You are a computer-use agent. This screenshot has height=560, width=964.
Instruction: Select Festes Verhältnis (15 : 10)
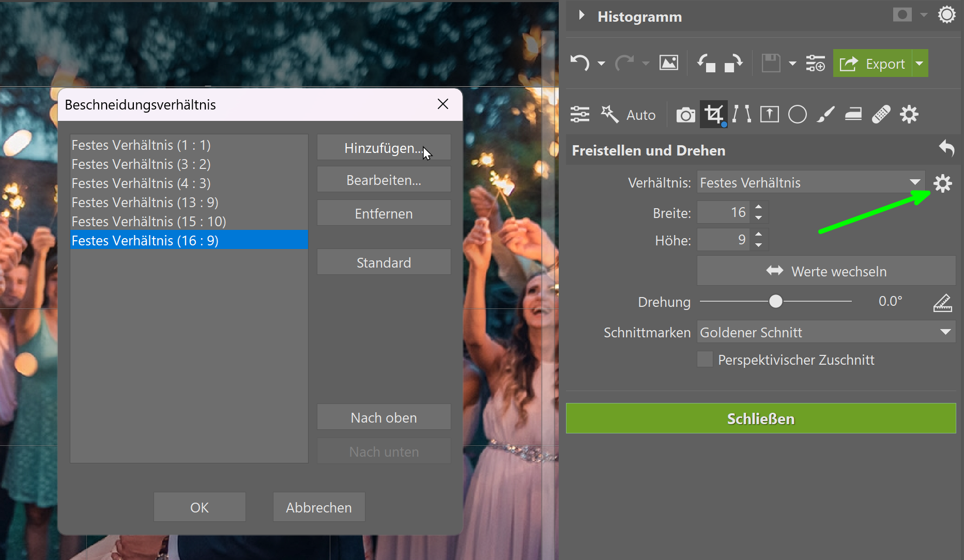(189, 222)
